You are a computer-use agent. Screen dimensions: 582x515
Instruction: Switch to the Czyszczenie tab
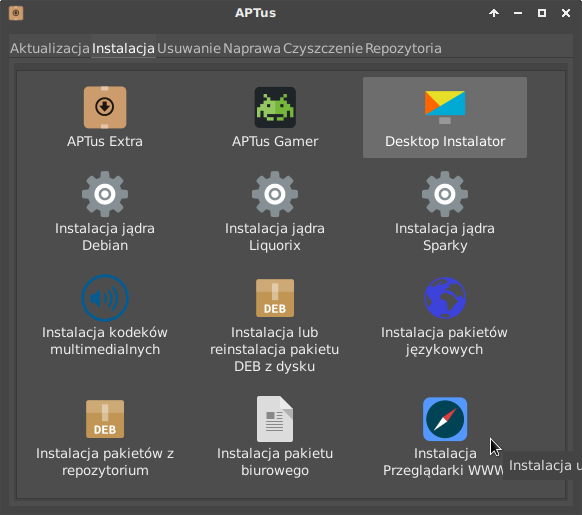click(x=323, y=48)
